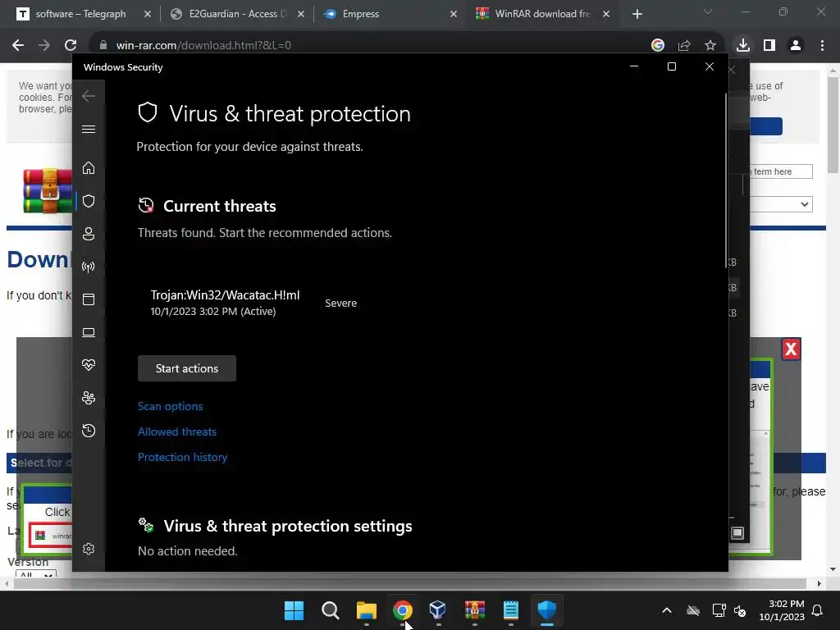Screen dimensions: 840x630
Task: Open Home in Windows Security sidebar
Action: pyautogui.click(x=89, y=168)
